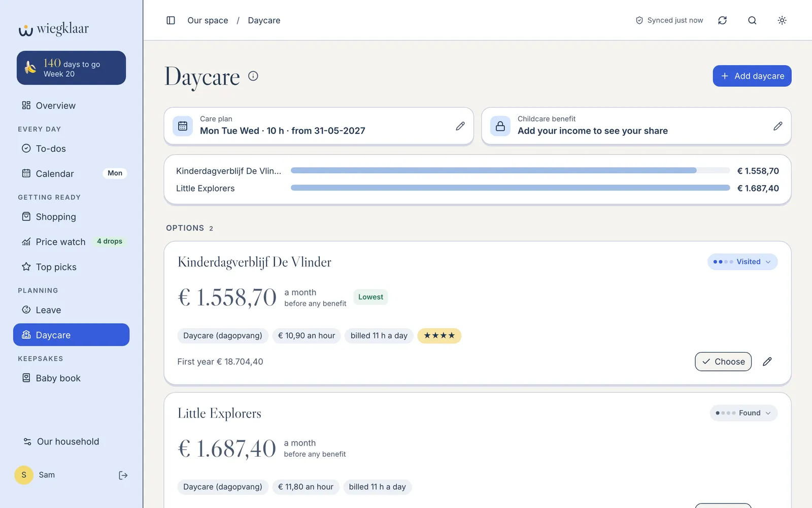Click the € 11,80 an hour chip

(306, 487)
